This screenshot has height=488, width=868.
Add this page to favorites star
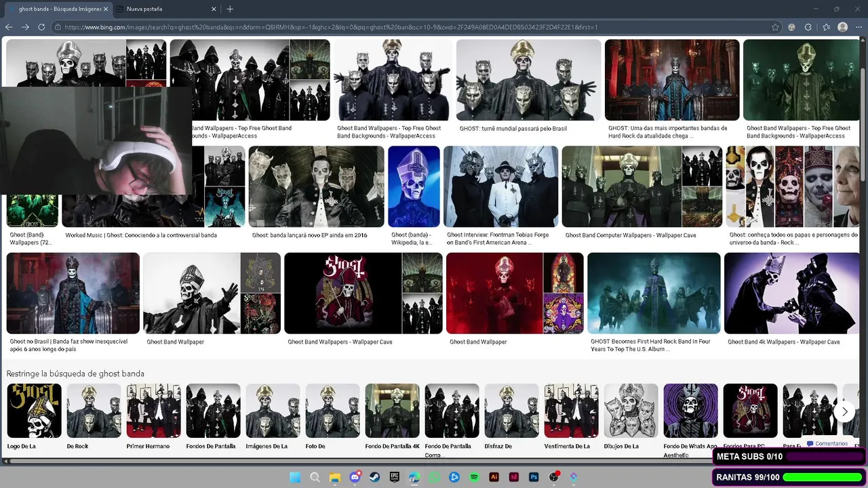(x=775, y=27)
